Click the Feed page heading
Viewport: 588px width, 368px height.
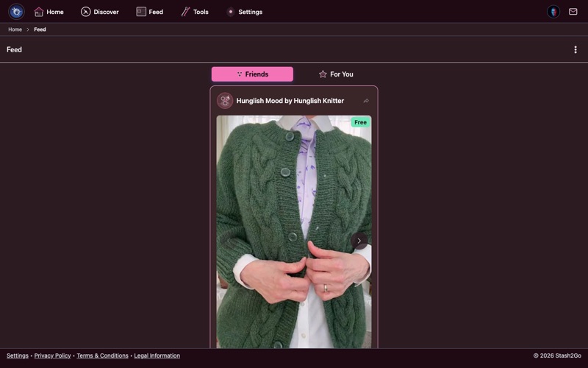pos(14,49)
